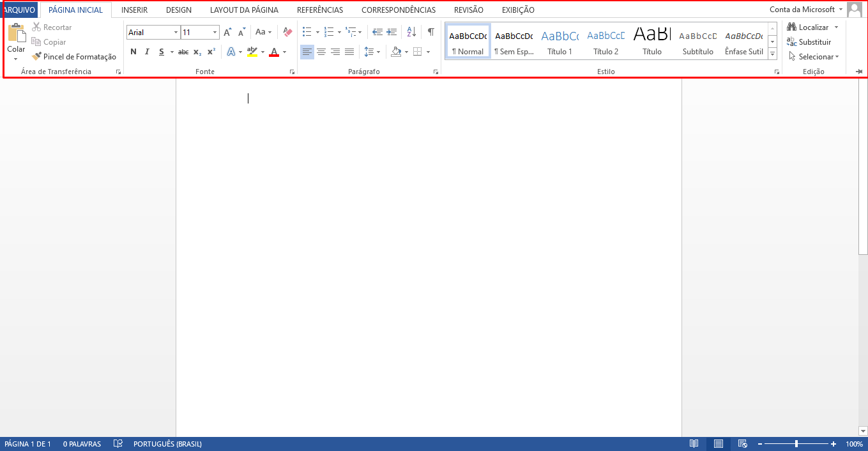Open the ARQUIVO tab
Viewport: 868px width, 451px height.
click(20, 10)
